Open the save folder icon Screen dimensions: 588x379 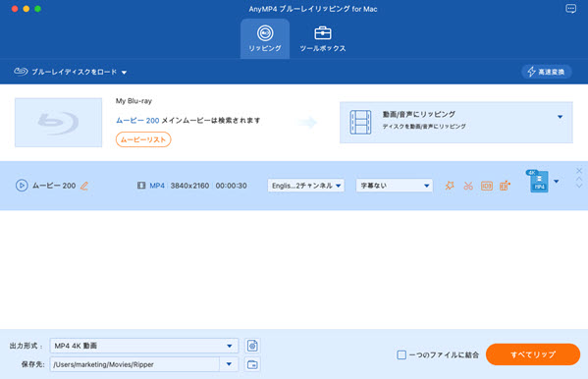pos(252,364)
